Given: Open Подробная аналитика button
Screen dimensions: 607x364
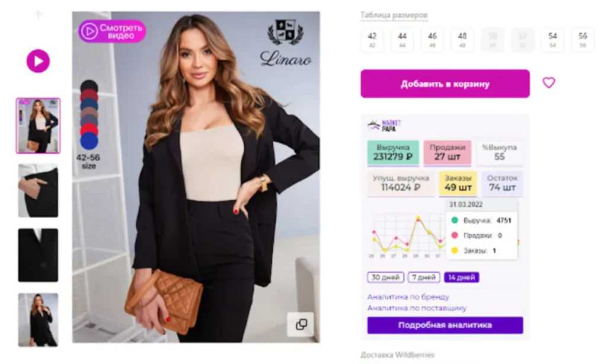Looking at the screenshot, I should coord(445,325).
